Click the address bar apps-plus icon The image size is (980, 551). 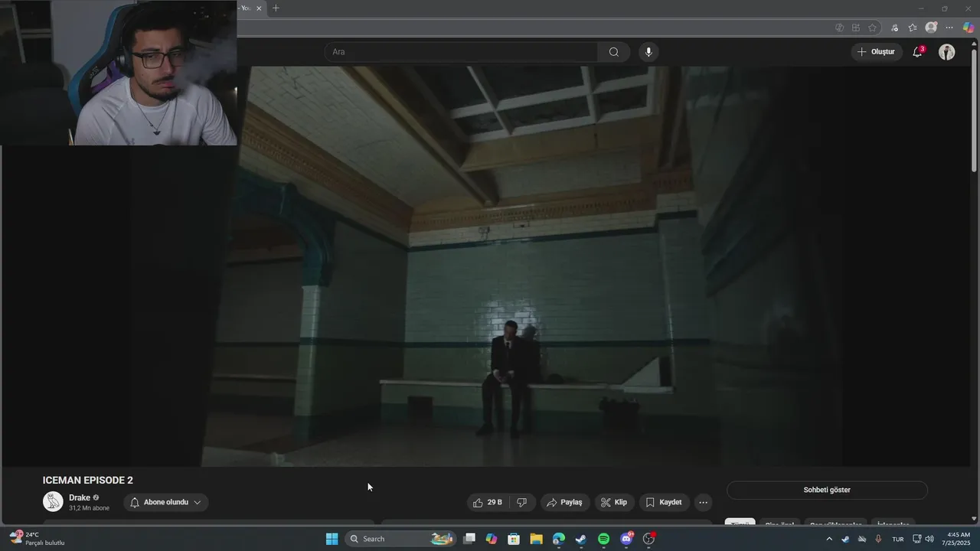pyautogui.click(x=856, y=28)
